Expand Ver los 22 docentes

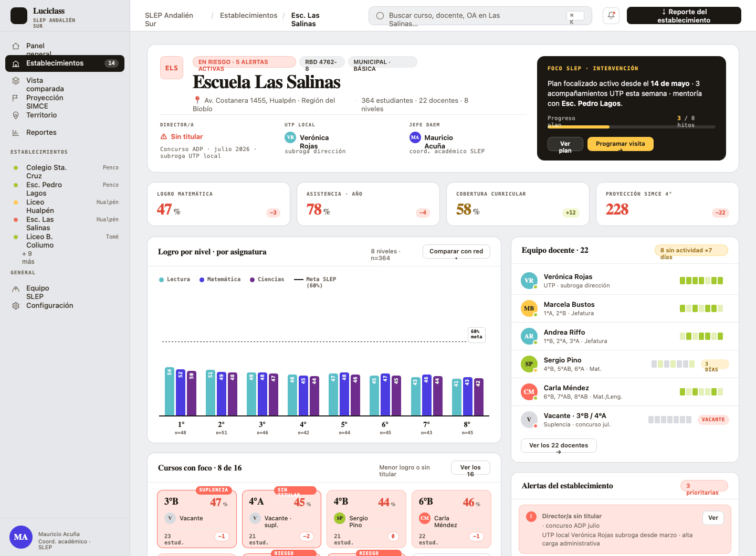(559, 445)
